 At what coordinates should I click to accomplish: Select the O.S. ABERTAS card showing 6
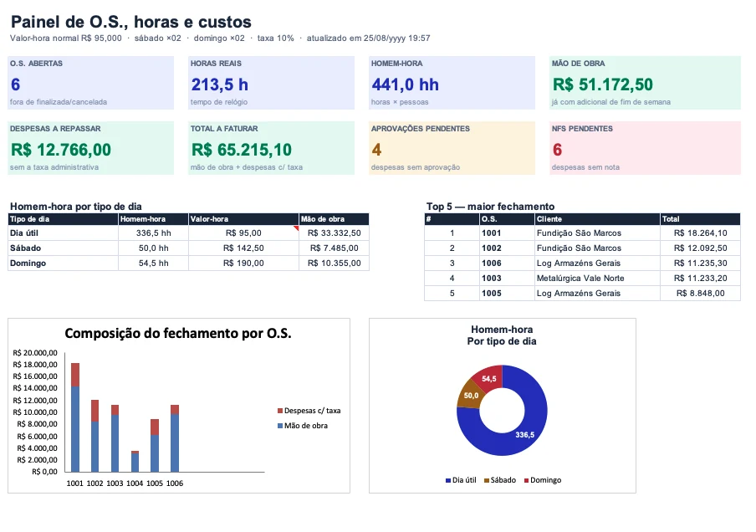click(90, 83)
